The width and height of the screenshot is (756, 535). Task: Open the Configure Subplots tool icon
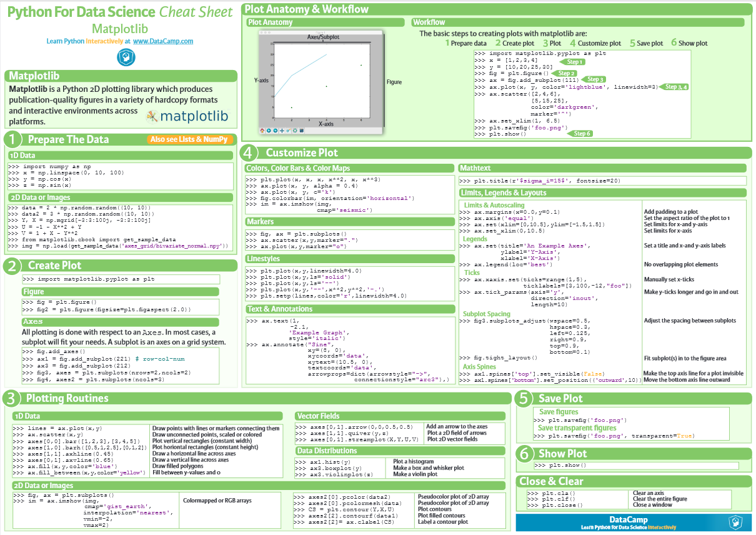(295, 130)
